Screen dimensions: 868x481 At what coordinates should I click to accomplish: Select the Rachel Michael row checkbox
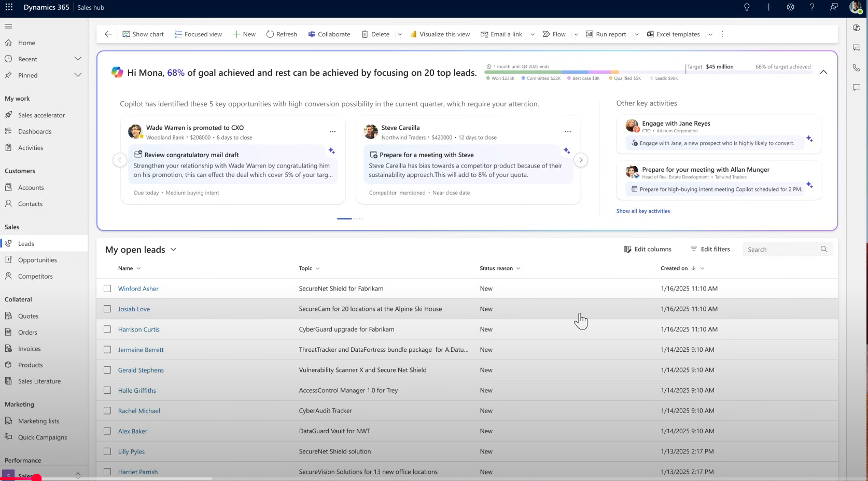click(x=107, y=410)
